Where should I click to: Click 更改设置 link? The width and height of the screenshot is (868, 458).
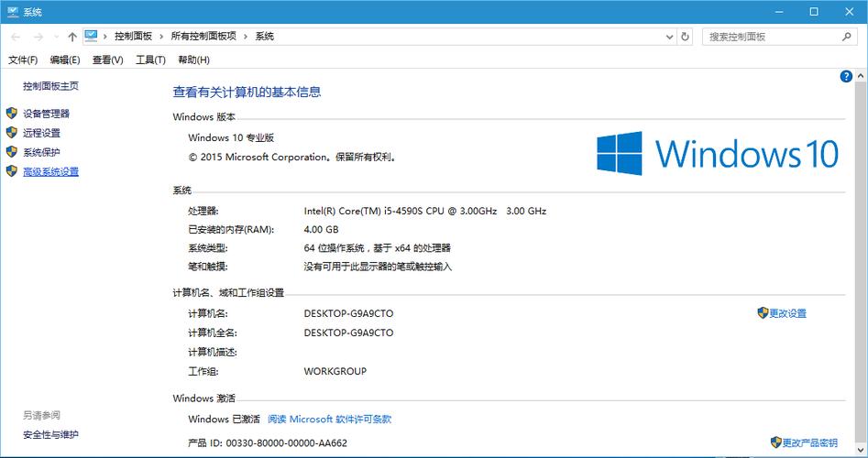click(787, 313)
